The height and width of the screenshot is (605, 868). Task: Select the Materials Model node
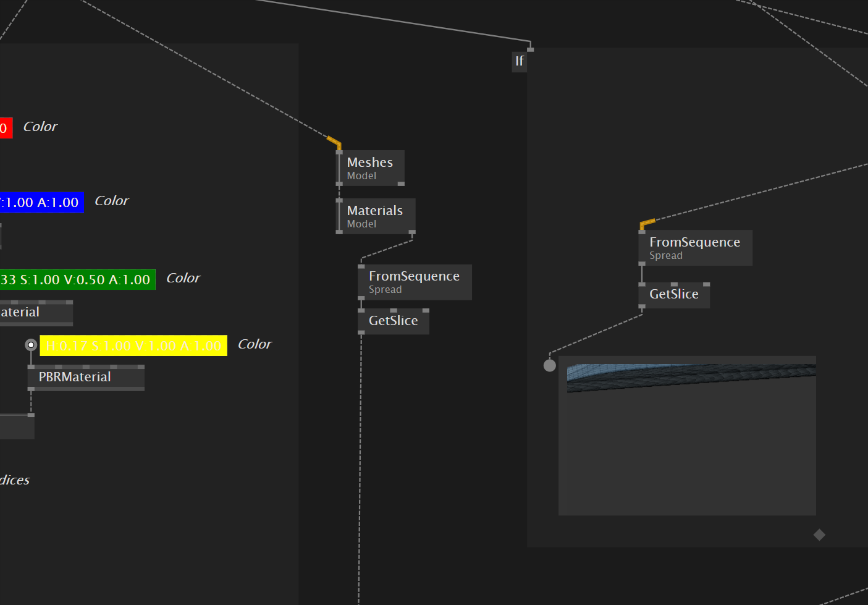[375, 216]
